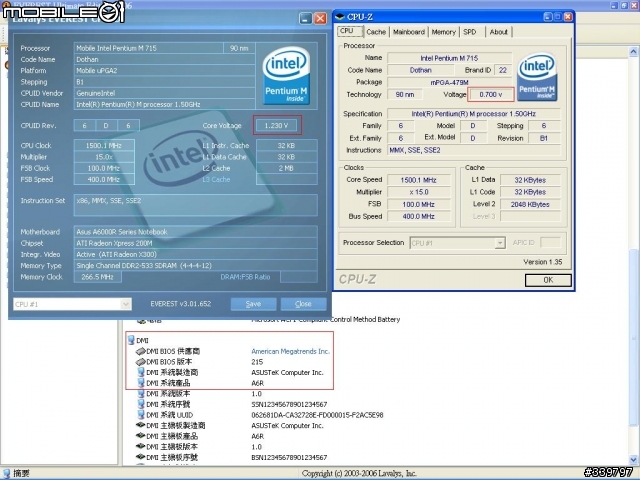Screen dimensions: 640x480
Task: Click the Single Channel DDR2-533 SDRAM field
Action: pyautogui.click(x=196, y=265)
